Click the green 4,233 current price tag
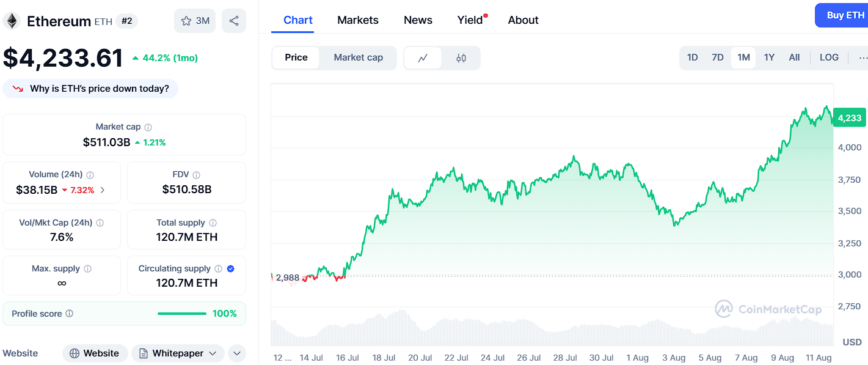This screenshot has height=365, width=868. (x=850, y=118)
